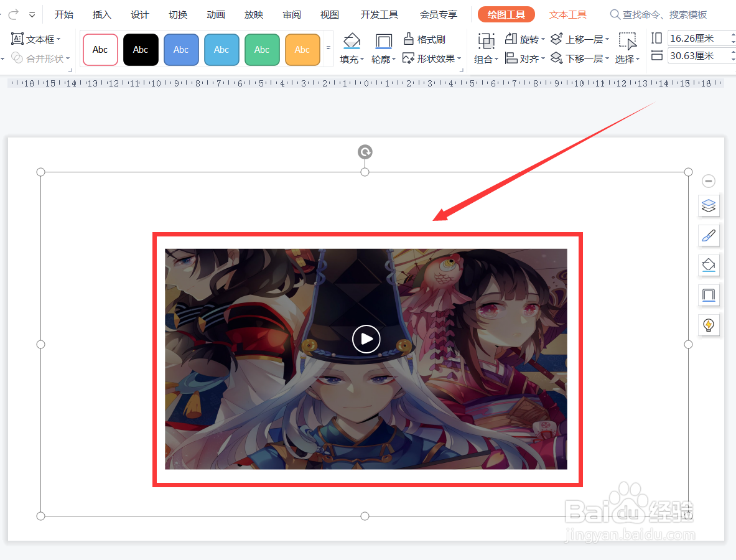736x560 pixels.
Task: Switch to the 设计 tab
Action: click(140, 14)
